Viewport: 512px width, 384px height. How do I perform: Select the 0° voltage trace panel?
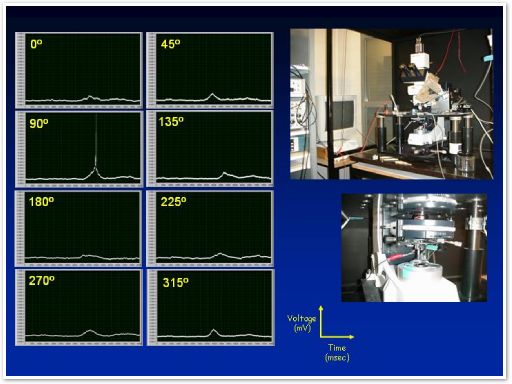click(x=79, y=70)
